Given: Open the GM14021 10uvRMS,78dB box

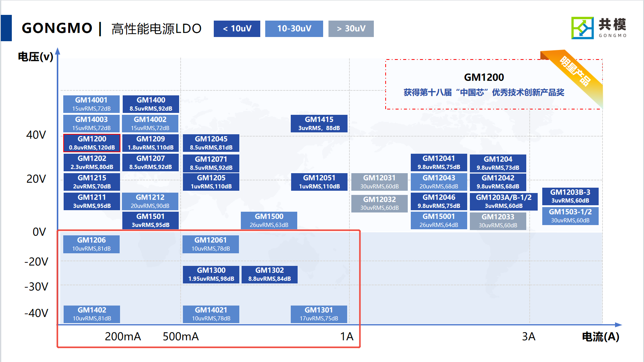Looking at the screenshot, I should 211,314.
